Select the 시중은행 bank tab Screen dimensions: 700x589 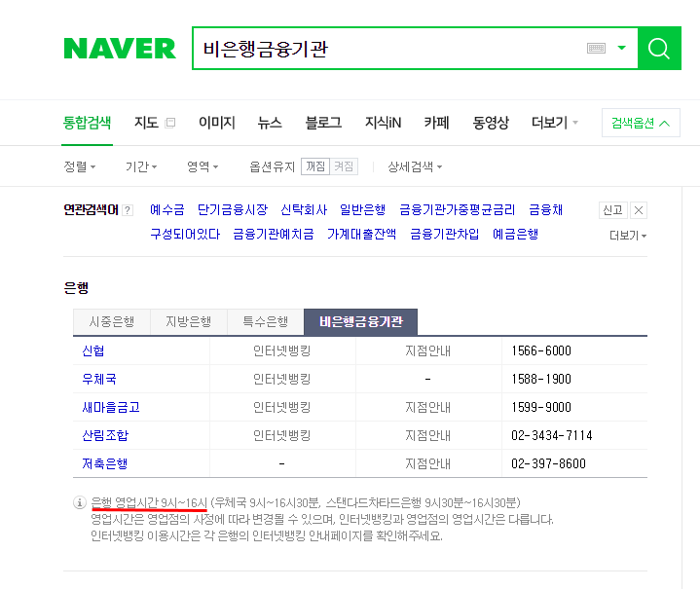coord(112,321)
